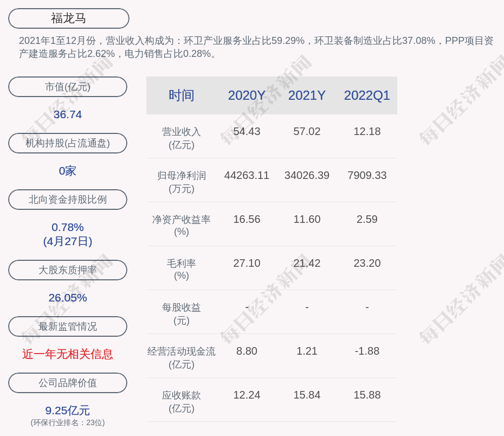Select 2022Q1 revenue value 12.18

367,132
